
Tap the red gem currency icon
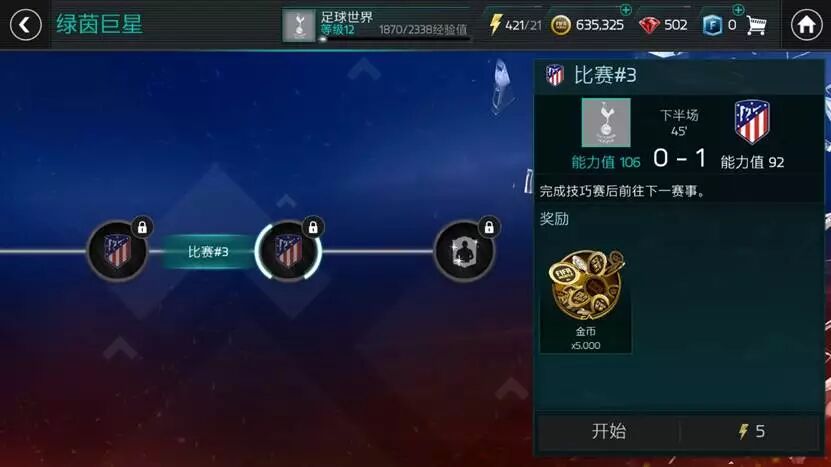pos(649,25)
